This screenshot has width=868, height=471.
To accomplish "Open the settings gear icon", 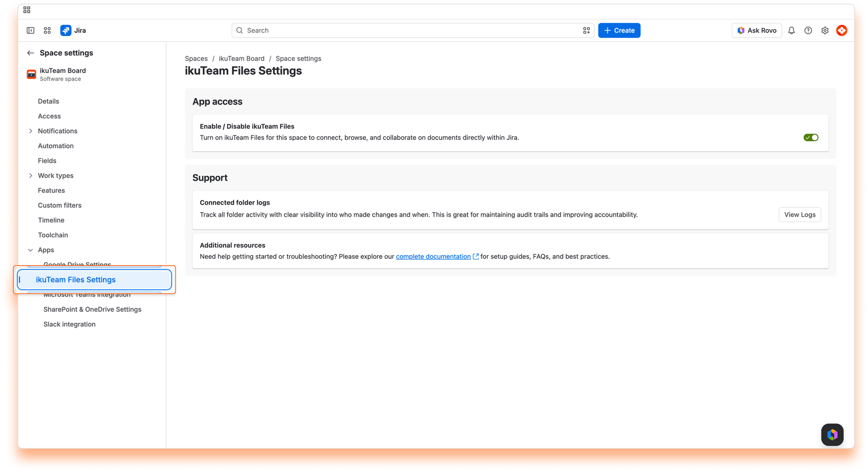I will point(825,30).
